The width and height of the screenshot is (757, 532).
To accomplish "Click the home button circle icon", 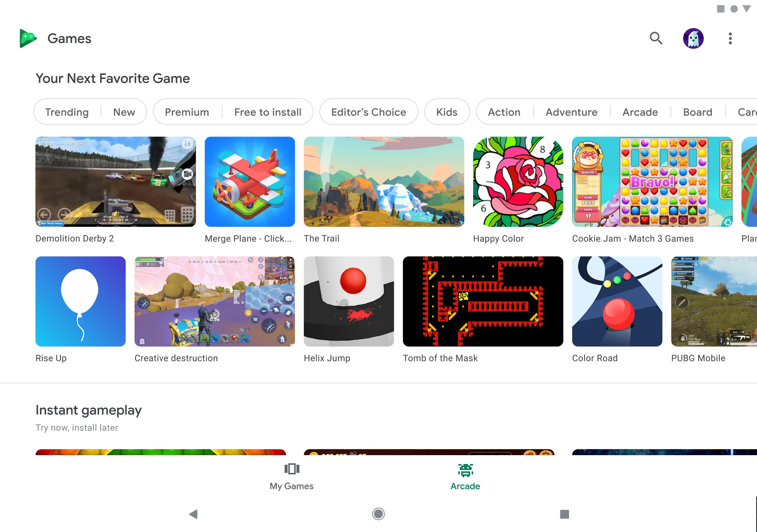I will (378, 514).
